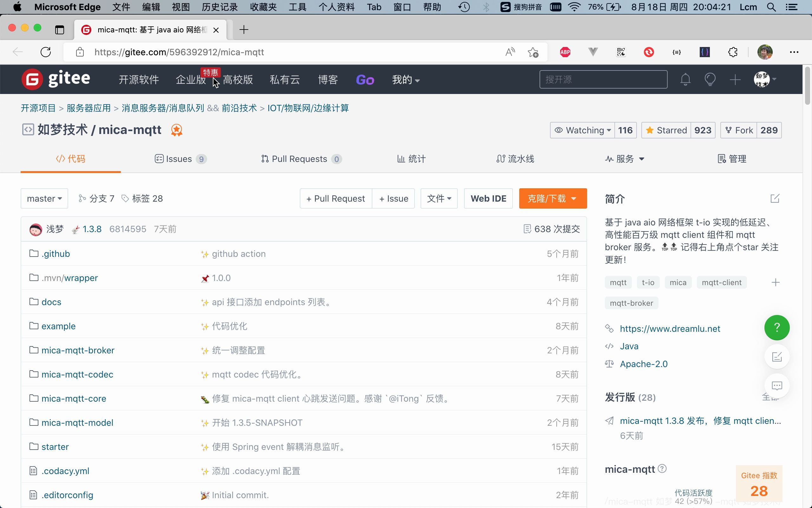Click the plus create icon in header
The image size is (812, 508).
click(x=735, y=80)
